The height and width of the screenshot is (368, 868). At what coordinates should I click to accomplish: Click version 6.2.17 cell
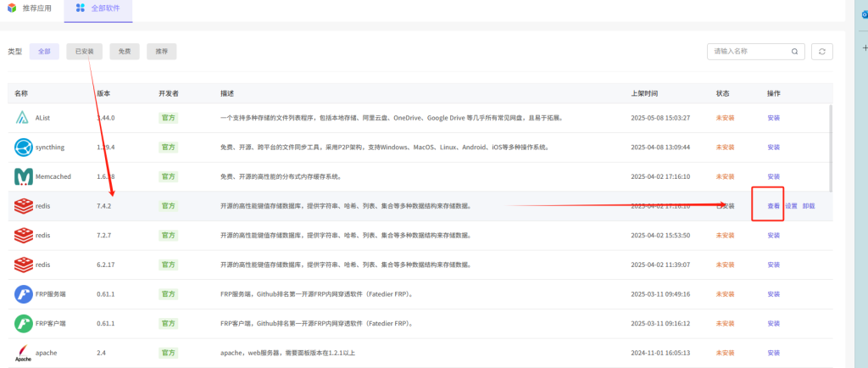point(106,265)
